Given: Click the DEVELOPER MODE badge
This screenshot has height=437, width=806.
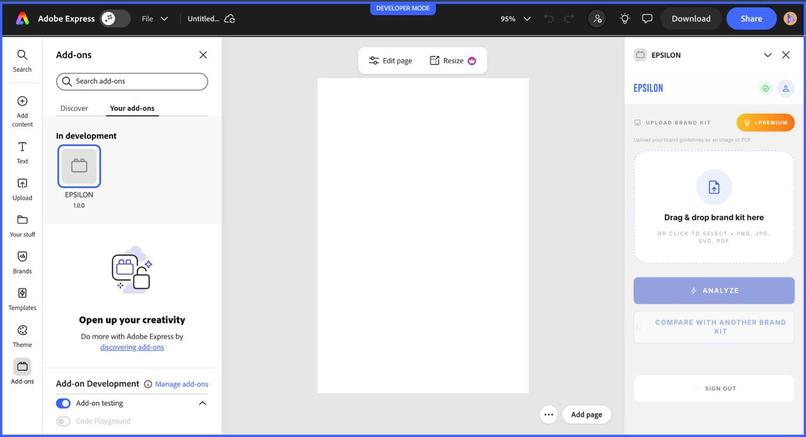Looking at the screenshot, I should 402,8.
